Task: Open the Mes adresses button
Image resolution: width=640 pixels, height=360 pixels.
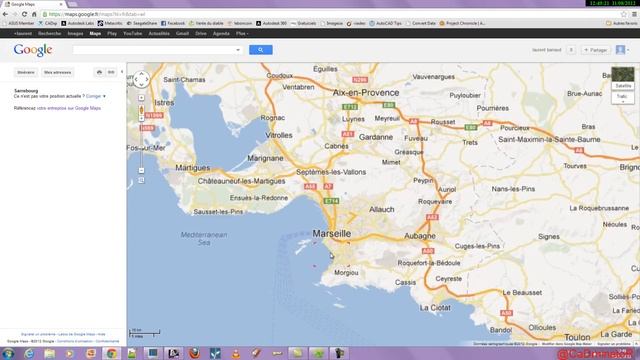Action: pos(58,72)
